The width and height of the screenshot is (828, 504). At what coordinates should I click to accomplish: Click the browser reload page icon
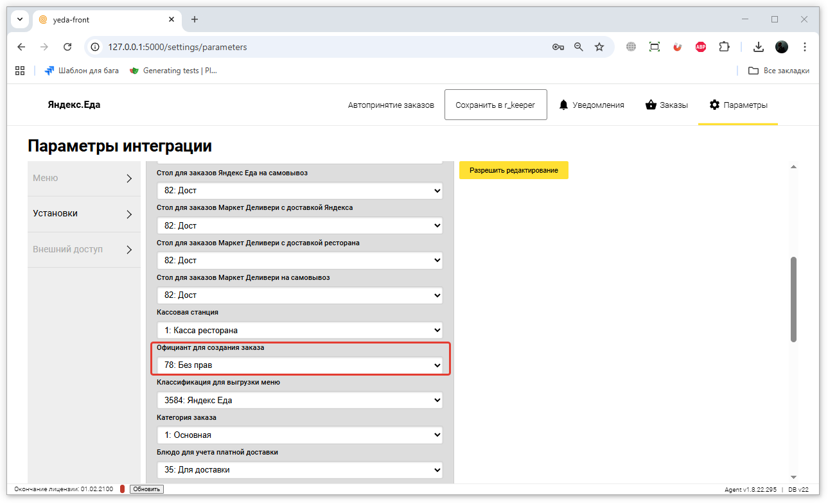tap(67, 47)
